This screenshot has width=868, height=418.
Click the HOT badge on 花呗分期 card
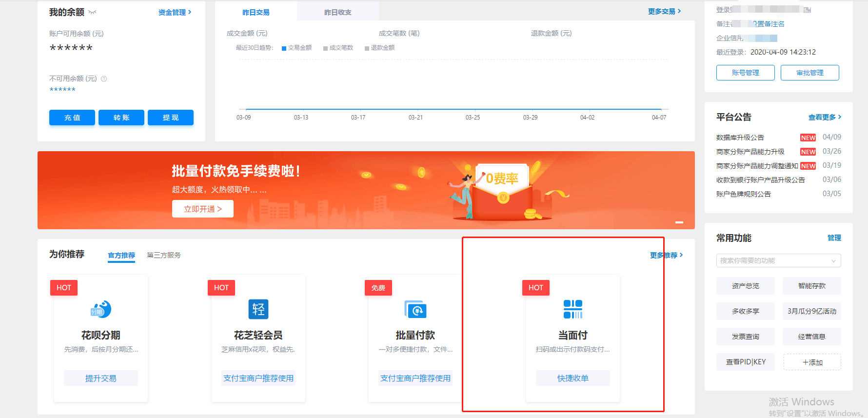(x=64, y=288)
